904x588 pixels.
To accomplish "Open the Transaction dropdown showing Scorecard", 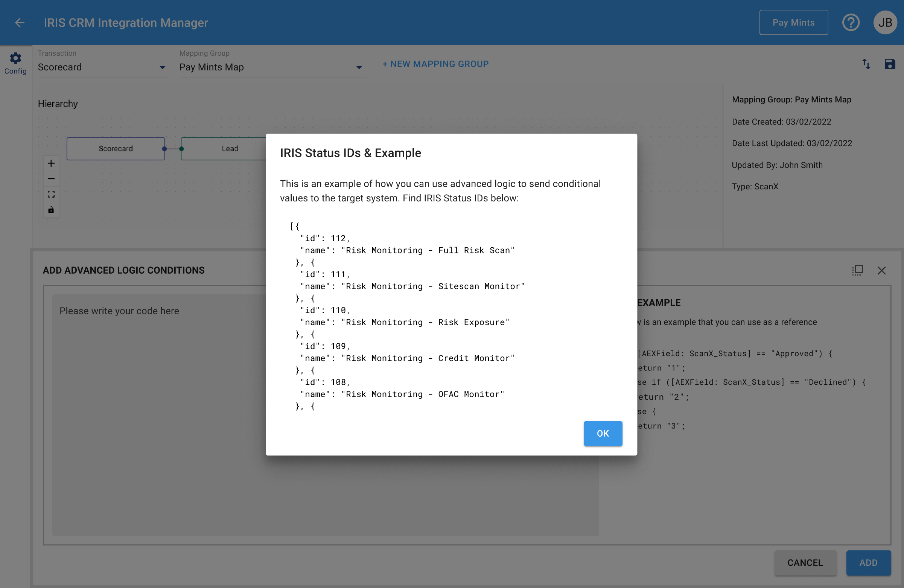I will [103, 67].
